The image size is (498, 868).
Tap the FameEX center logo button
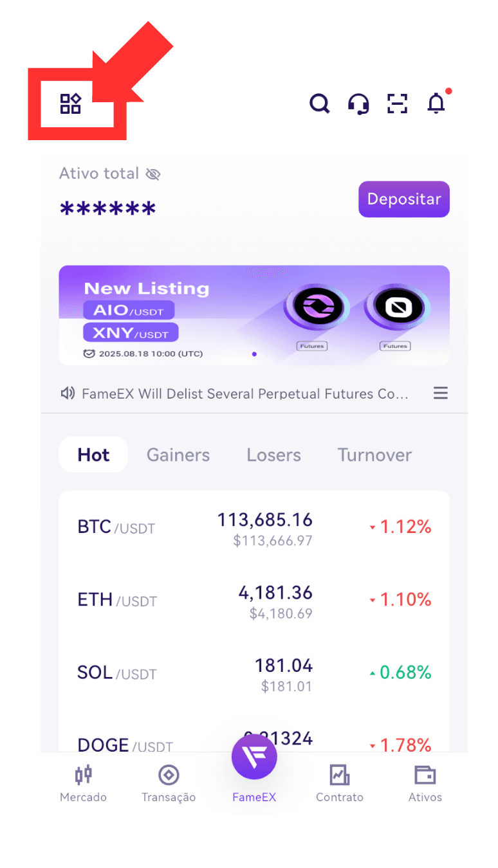254,757
